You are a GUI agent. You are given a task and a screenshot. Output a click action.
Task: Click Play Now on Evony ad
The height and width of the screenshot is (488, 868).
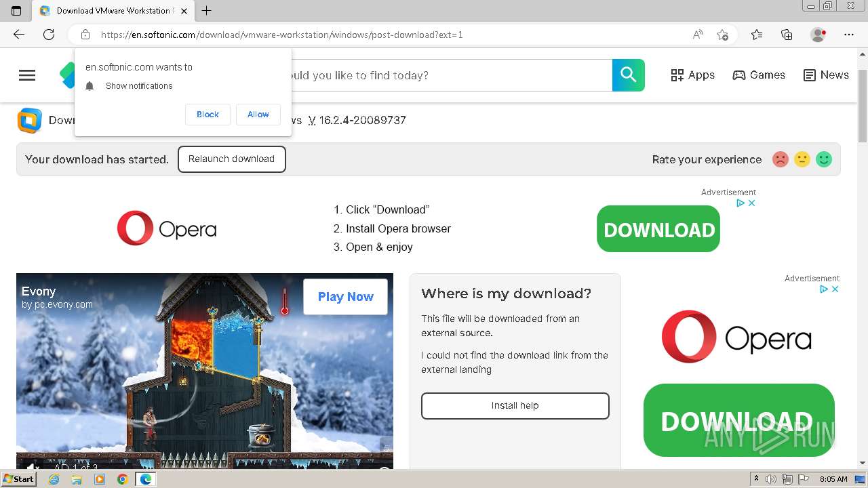coord(345,297)
